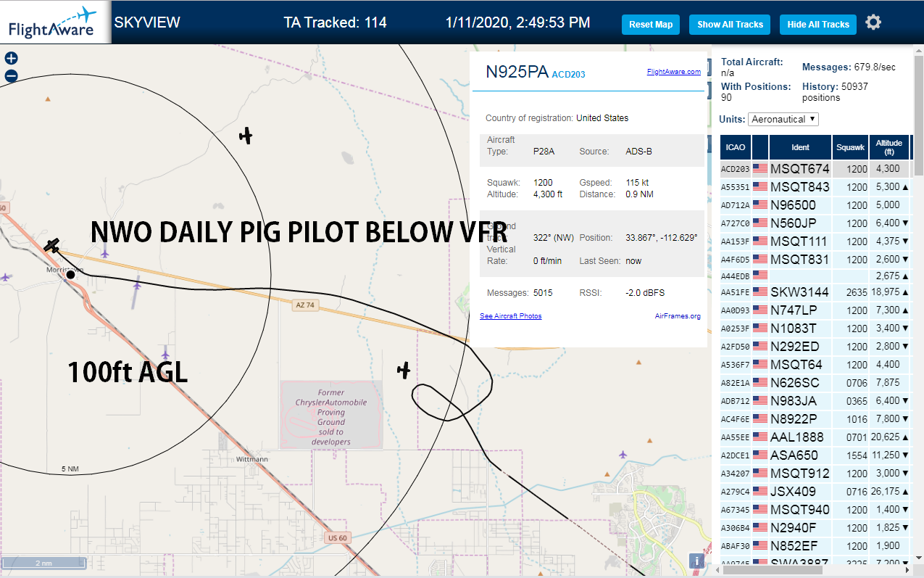Click the Show All Tracks button
Screen dimensions: 924x578
tap(730, 24)
